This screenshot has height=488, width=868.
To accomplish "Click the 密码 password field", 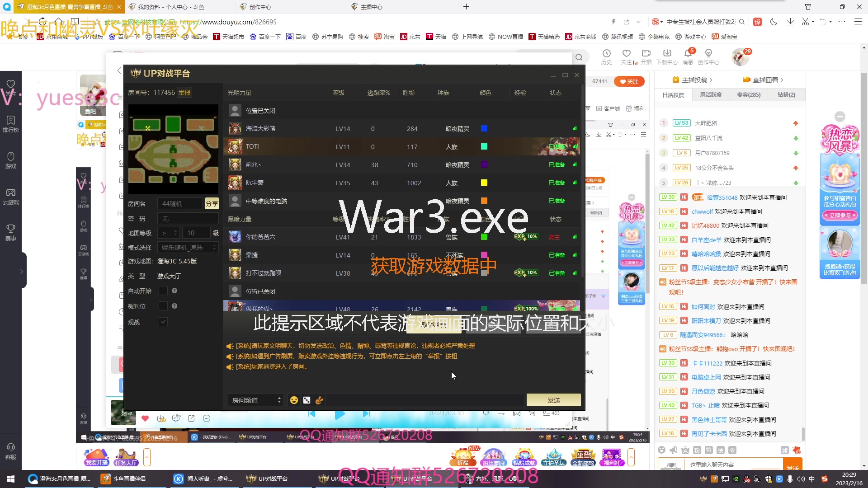I will point(188,219).
